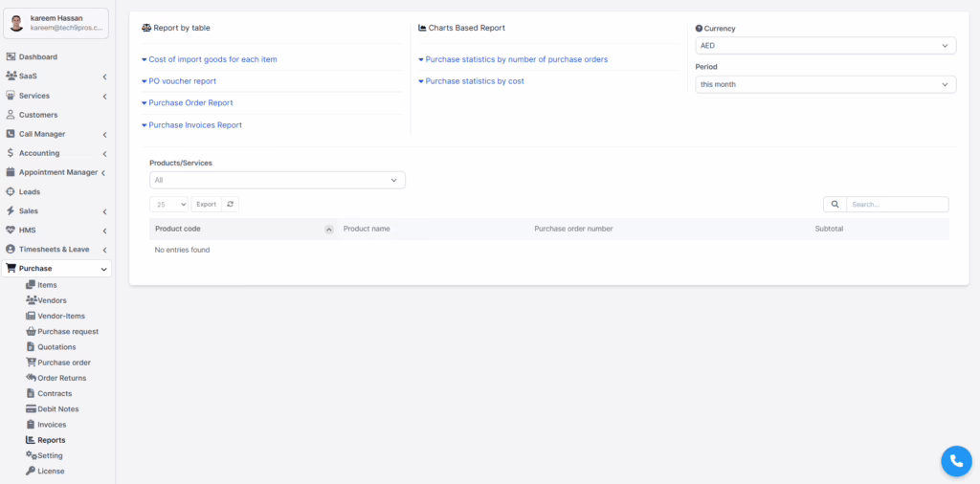Click the Export button
Image resolution: width=980 pixels, height=484 pixels.
click(207, 204)
